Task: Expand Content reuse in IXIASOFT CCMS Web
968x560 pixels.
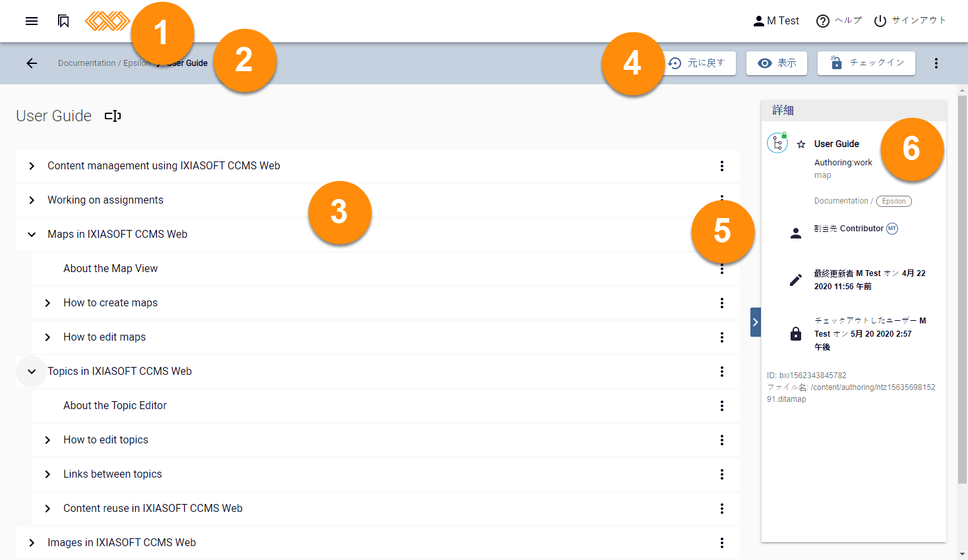Action: pos(47,509)
